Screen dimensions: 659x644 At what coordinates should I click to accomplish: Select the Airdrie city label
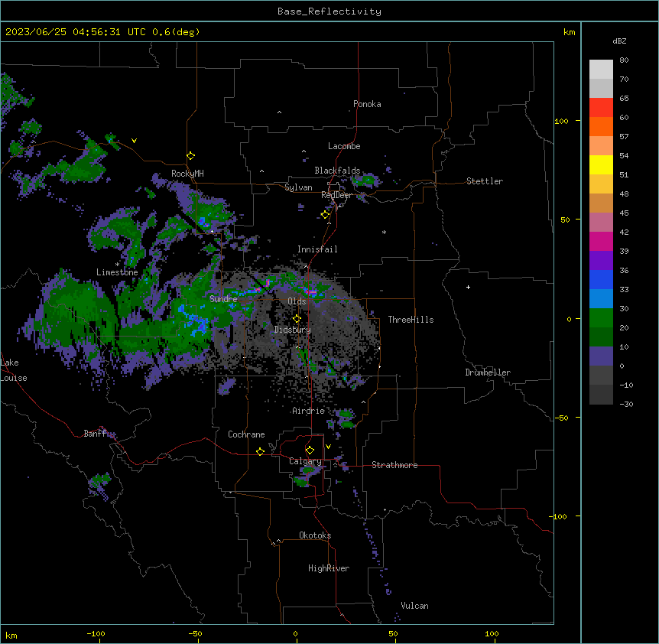pos(309,411)
